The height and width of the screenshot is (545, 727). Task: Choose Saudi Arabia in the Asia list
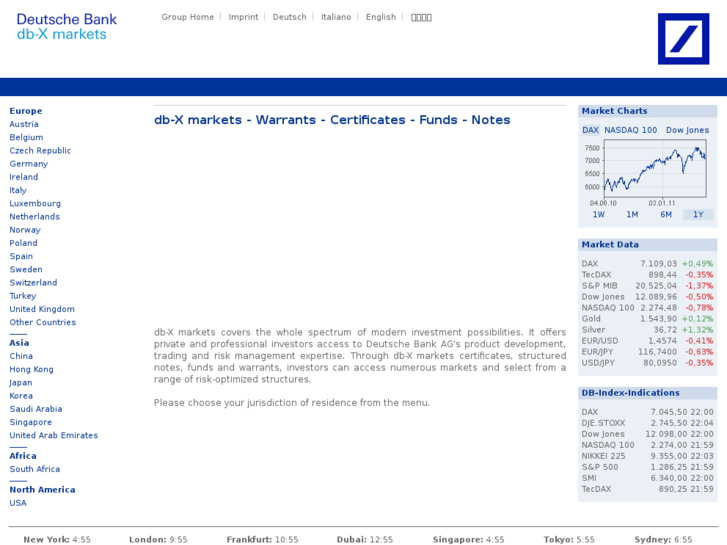(36, 409)
